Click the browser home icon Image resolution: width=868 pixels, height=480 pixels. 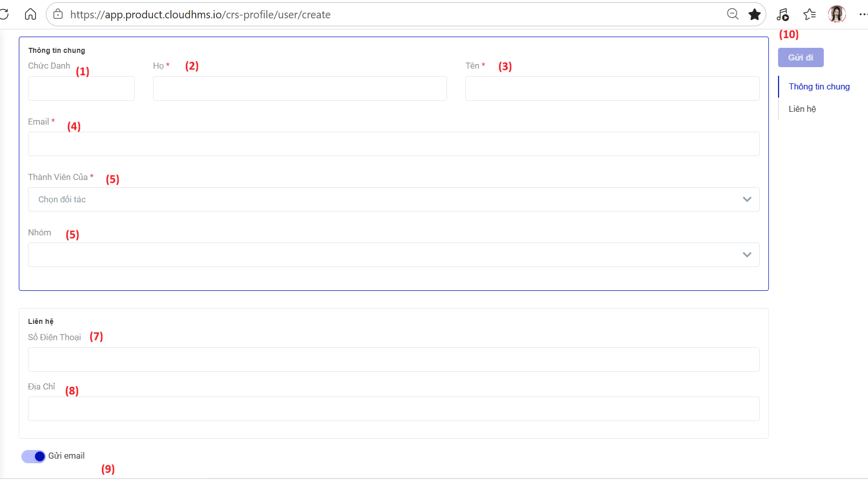pyautogui.click(x=31, y=14)
